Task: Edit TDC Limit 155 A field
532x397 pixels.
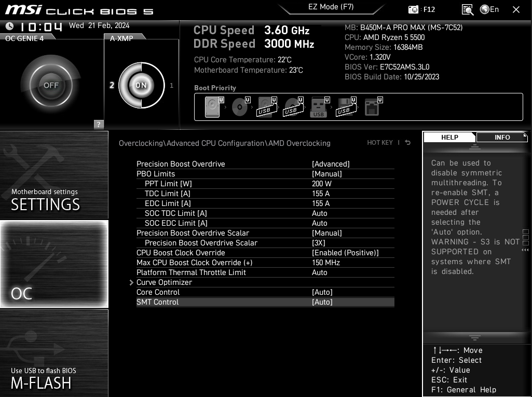Action: coord(321,194)
